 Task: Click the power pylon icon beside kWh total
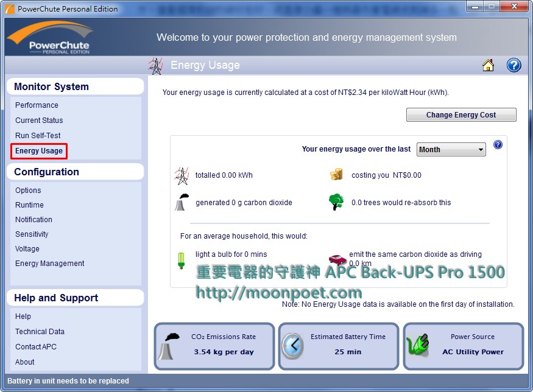point(182,175)
